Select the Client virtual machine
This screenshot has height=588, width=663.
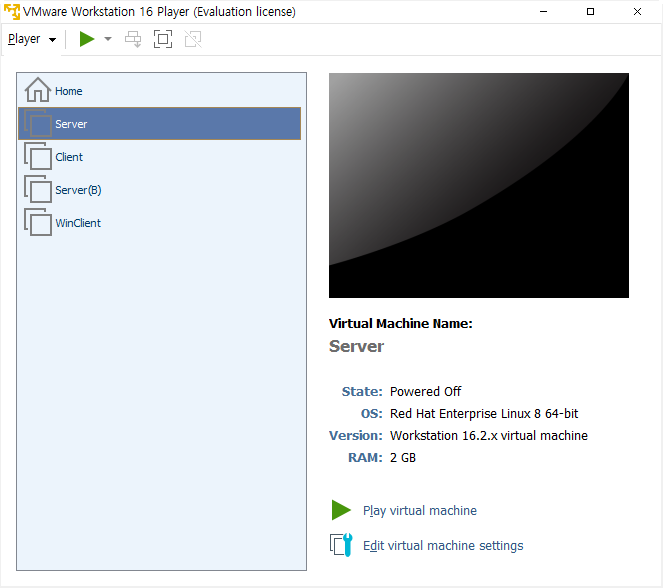point(160,156)
